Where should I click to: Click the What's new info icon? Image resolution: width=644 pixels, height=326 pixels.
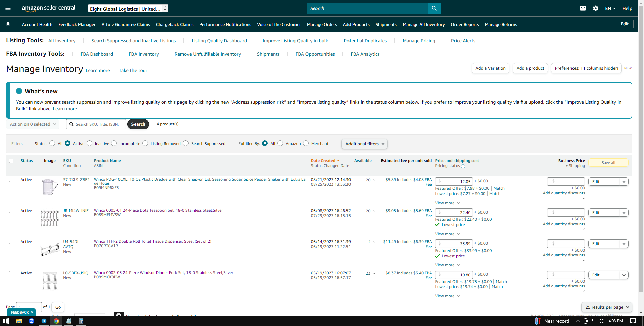[19, 91]
